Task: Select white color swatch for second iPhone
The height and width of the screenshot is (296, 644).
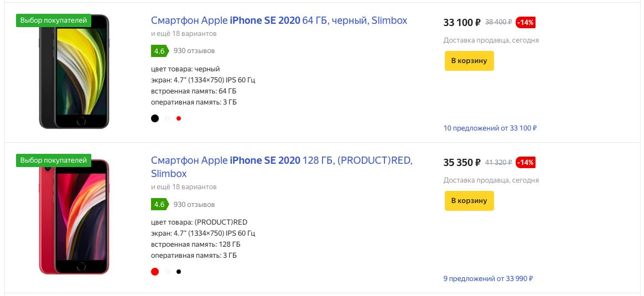Action: coord(168,271)
